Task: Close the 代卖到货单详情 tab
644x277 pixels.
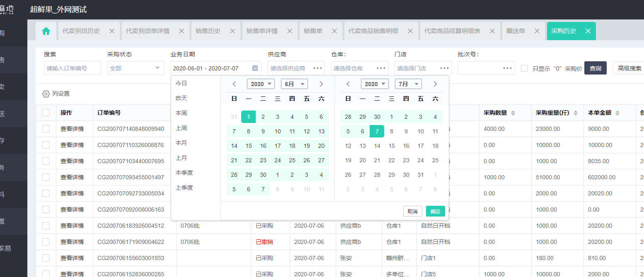Action: [181, 31]
